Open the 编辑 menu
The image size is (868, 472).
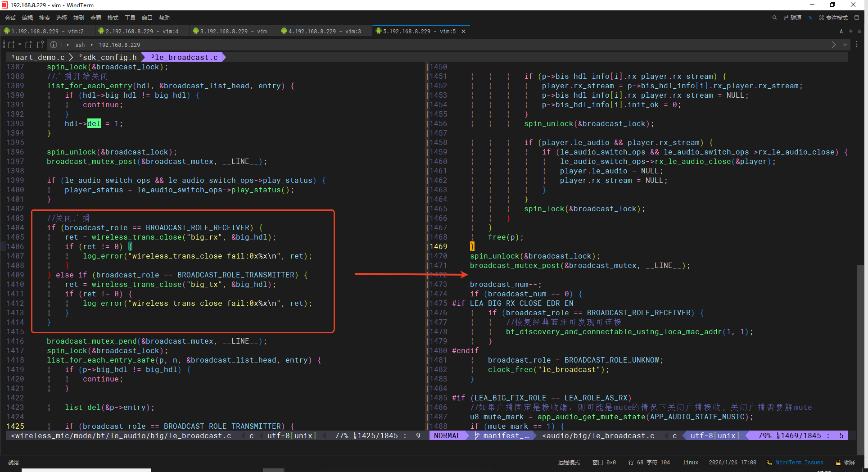27,18
